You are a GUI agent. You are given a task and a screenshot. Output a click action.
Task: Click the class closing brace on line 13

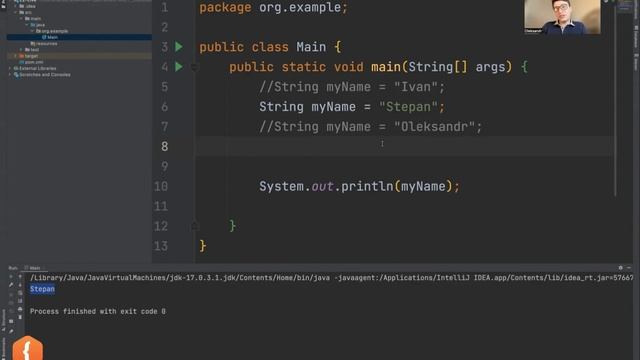pyautogui.click(x=203, y=246)
